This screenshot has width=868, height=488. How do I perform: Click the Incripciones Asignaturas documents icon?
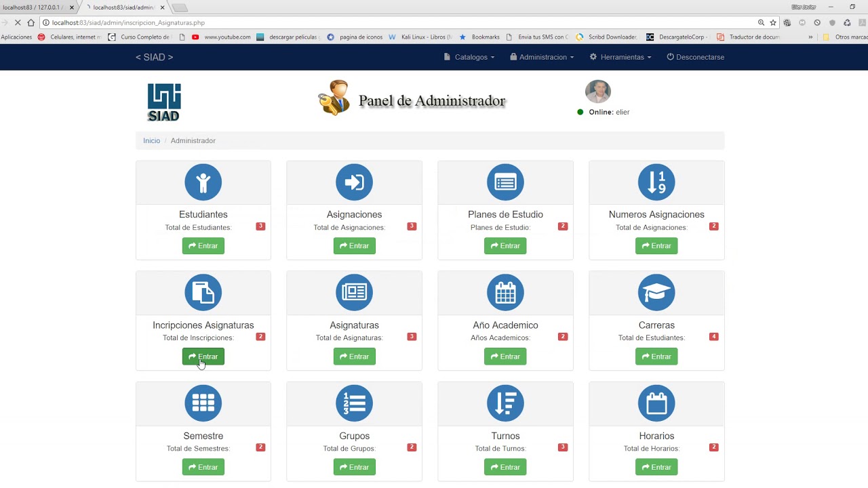(x=203, y=293)
